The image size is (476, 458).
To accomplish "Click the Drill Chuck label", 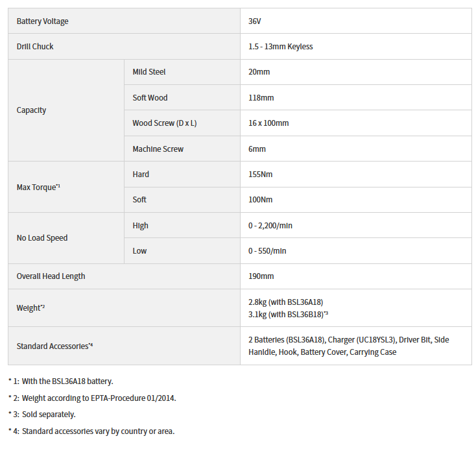I will 35,47.
